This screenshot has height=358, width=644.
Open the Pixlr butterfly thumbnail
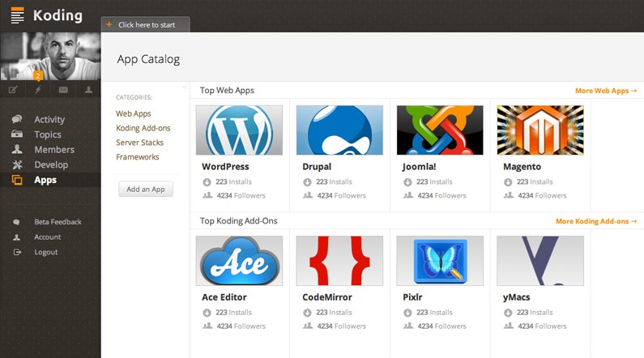440,261
